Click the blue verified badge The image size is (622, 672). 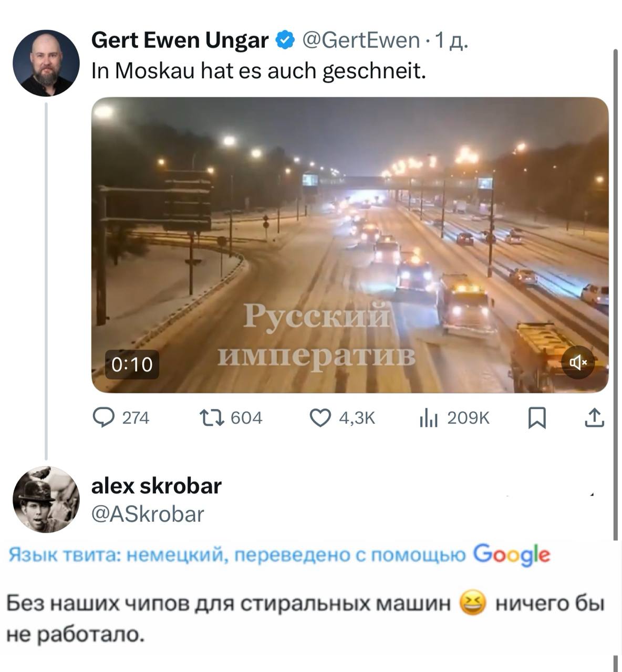[285, 40]
